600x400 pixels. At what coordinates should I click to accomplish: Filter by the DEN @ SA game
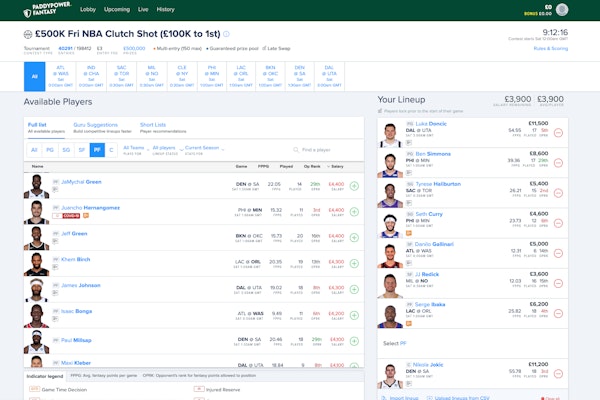(x=300, y=77)
